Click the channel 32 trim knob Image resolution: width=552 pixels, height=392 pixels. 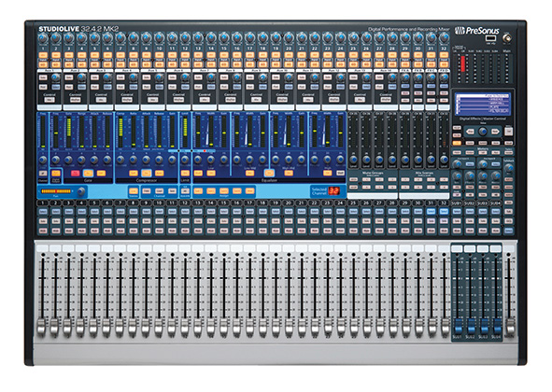[x=444, y=37]
